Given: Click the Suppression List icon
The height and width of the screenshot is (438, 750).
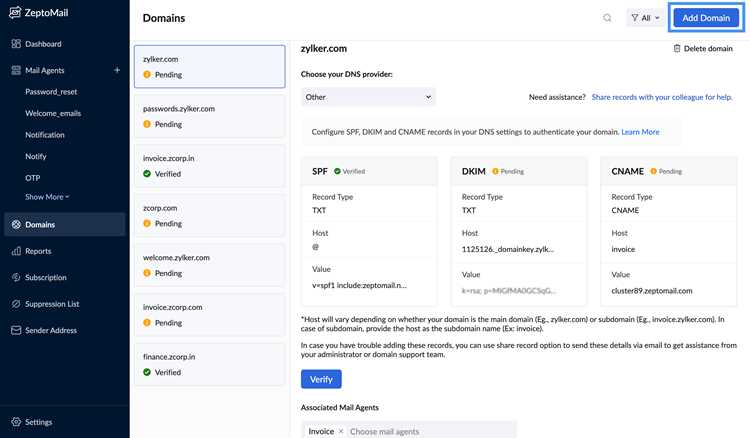Looking at the screenshot, I should [16, 304].
